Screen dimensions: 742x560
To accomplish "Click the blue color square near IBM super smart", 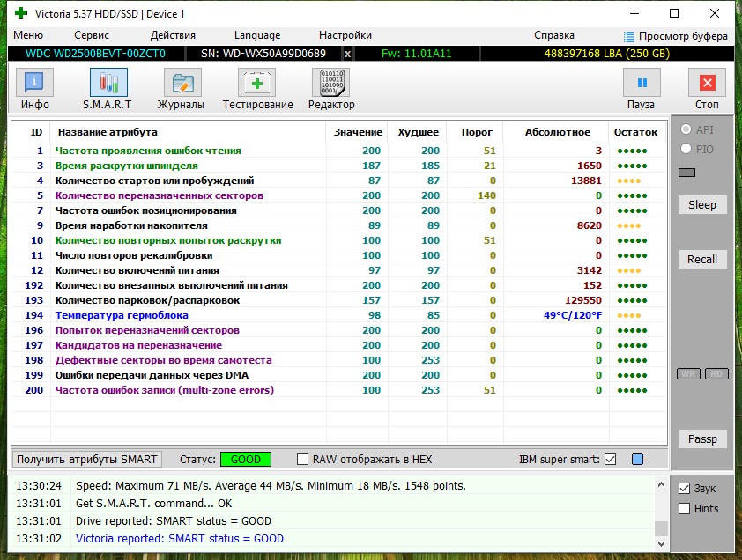I will (x=637, y=460).
